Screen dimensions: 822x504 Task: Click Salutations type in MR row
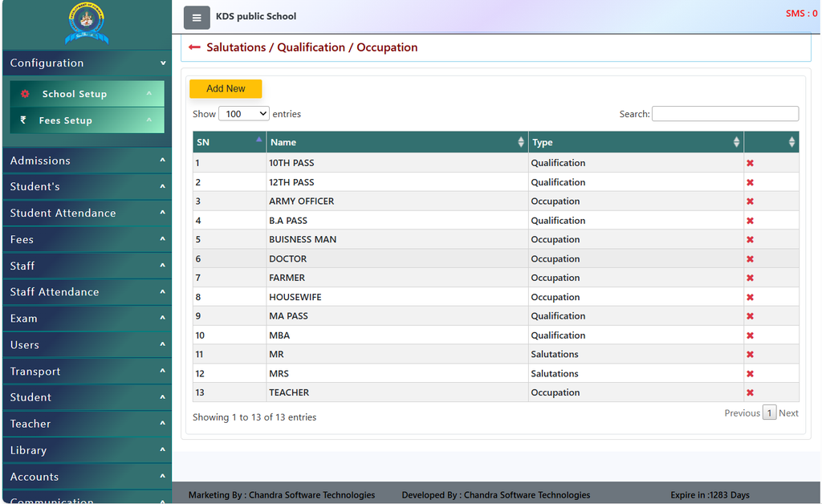(x=555, y=354)
